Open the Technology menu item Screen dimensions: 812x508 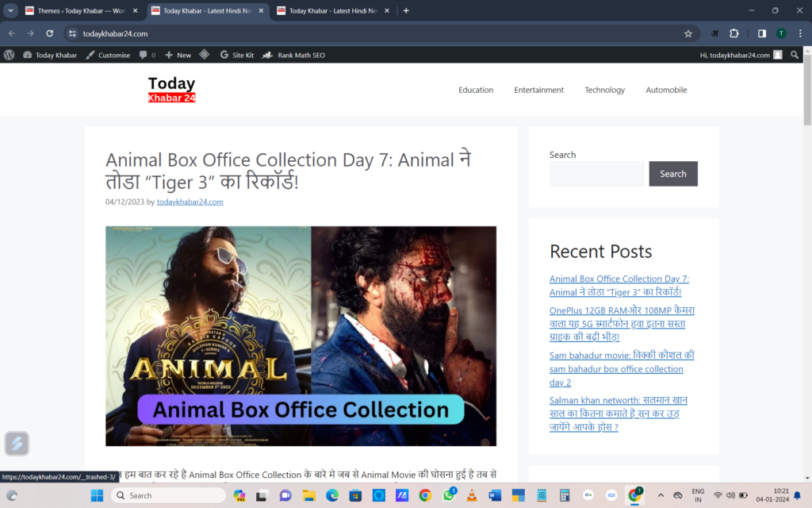[604, 90]
